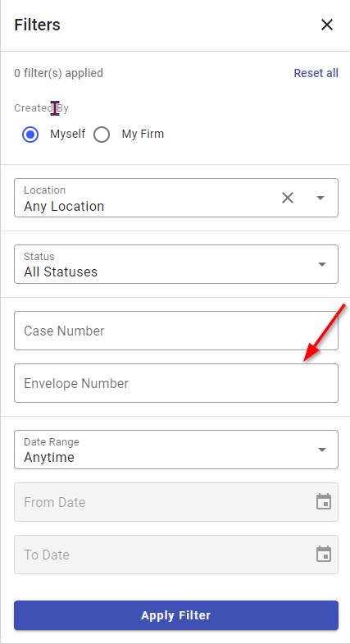The width and height of the screenshot is (350, 644).
Task: Expand the Location dropdown arrow
Action: coord(320,198)
